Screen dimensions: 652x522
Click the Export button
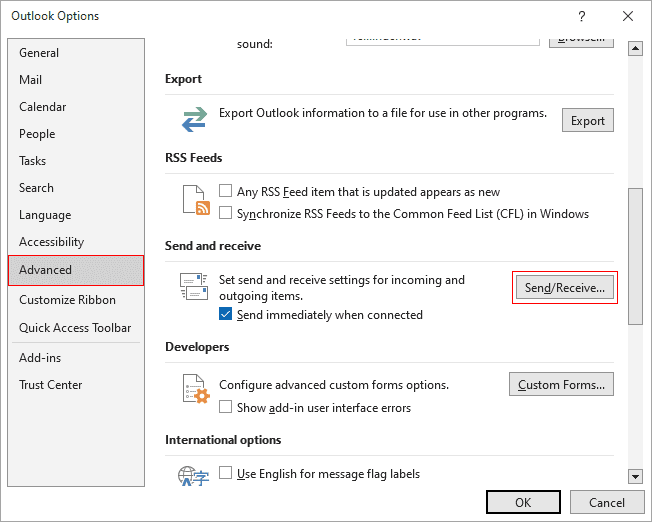(588, 121)
